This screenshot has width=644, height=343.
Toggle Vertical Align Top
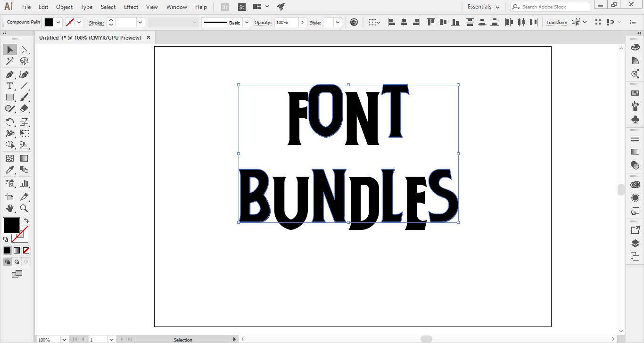tap(430, 22)
